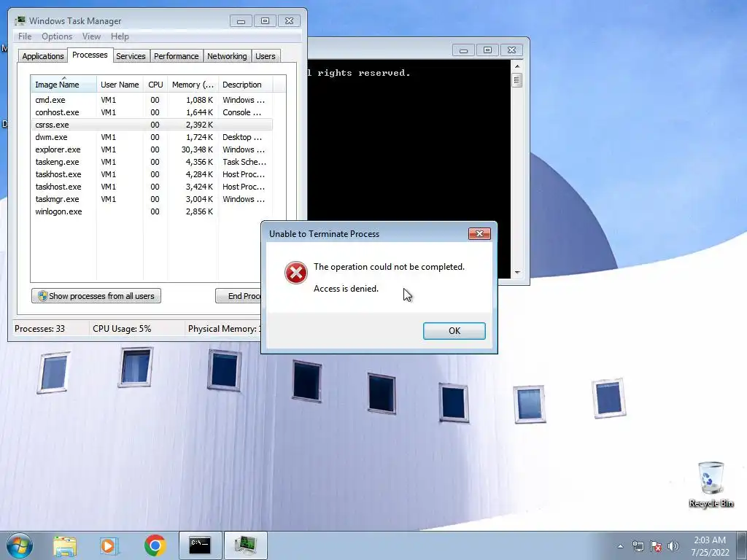
Task: Maximize the command prompt window
Action: pos(487,50)
